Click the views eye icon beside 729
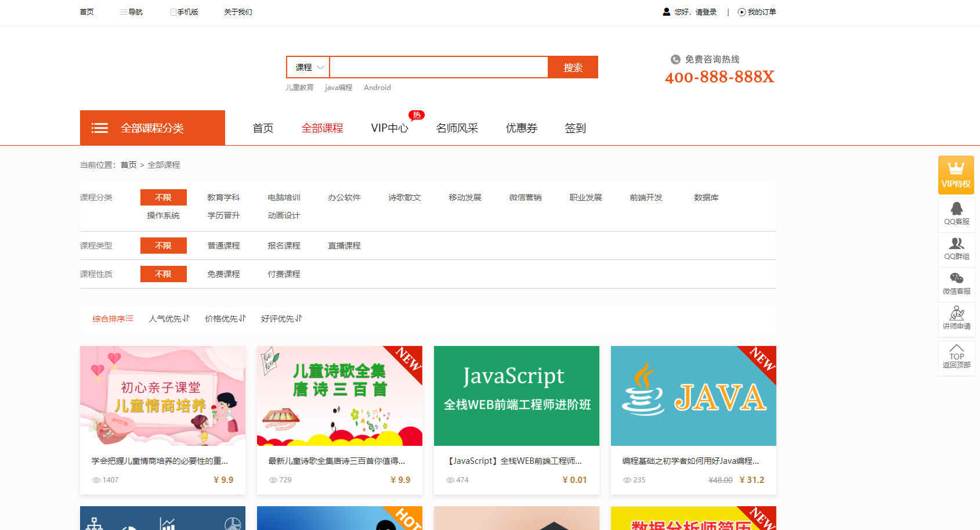 [x=273, y=480]
